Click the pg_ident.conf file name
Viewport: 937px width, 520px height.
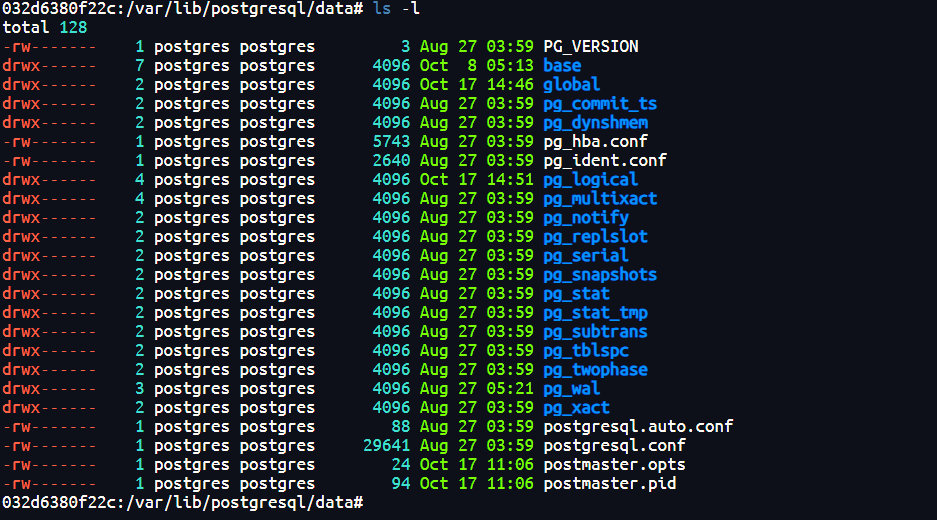[x=605, y=161]
